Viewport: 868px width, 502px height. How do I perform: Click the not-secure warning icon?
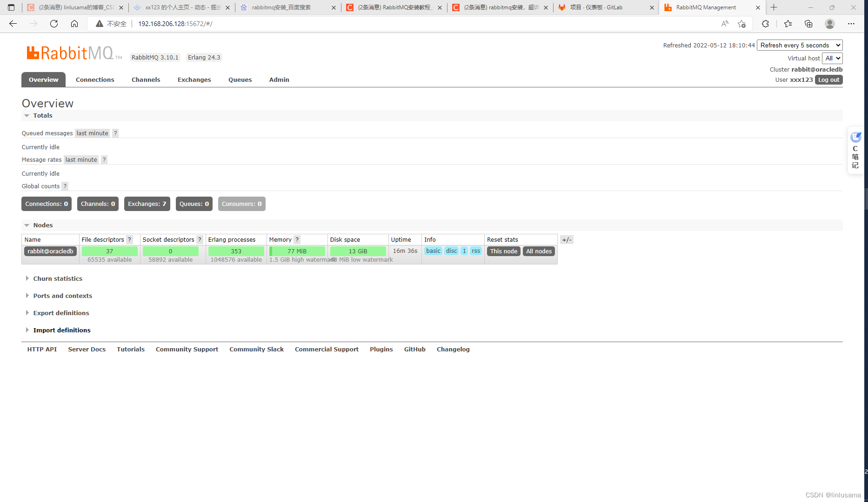(99, 24)
